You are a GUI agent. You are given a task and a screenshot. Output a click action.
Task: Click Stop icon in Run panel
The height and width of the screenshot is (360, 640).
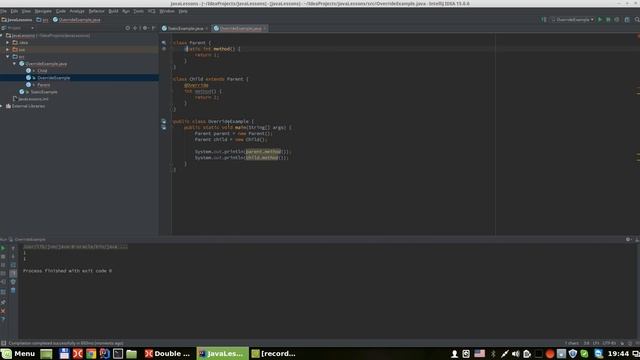click(x=3, y=257)
